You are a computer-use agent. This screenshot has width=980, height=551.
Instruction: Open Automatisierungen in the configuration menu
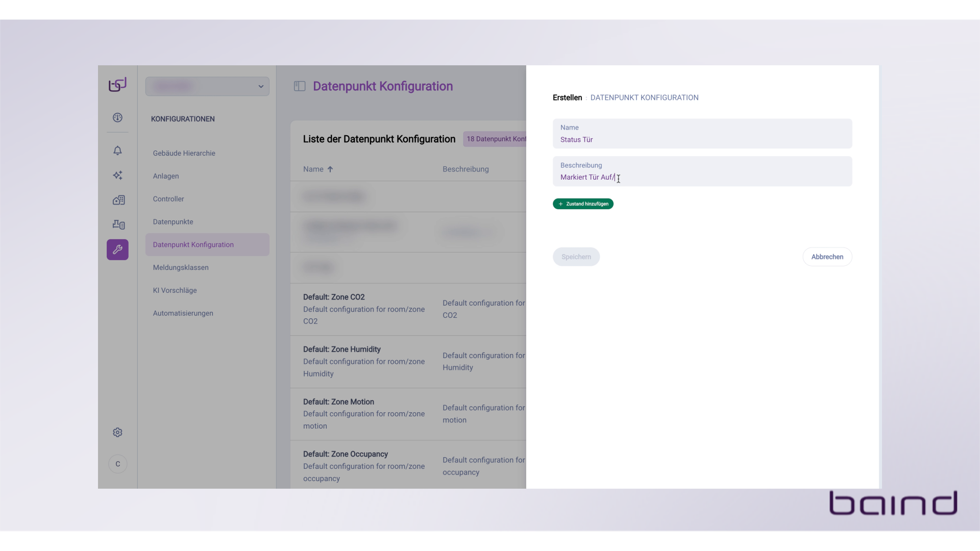point(183,313)
